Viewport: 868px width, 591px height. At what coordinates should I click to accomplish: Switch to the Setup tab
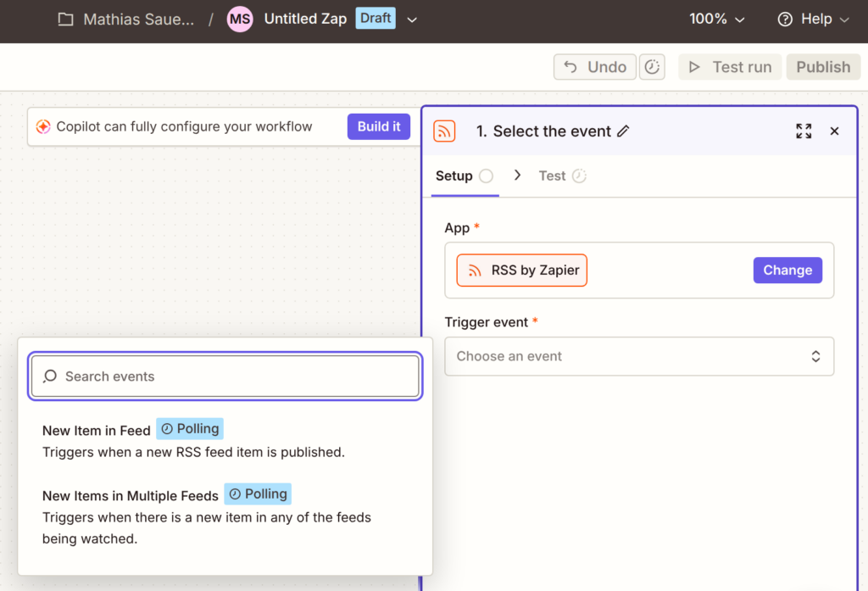(465, 176)
